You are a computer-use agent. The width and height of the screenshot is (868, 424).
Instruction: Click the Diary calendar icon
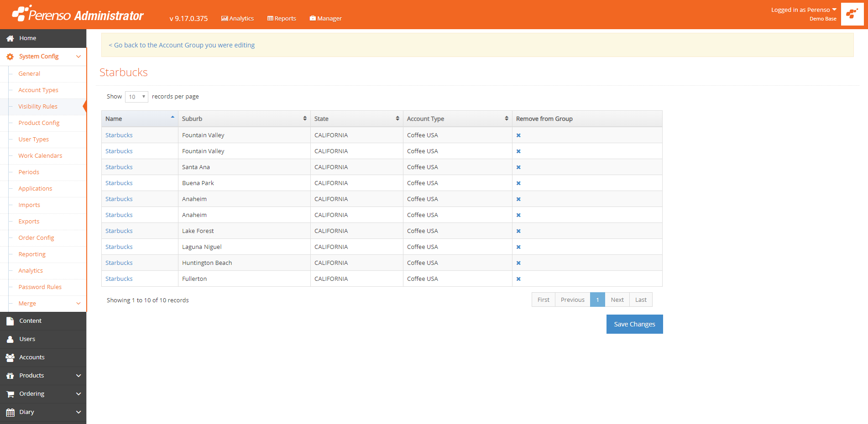(x=10, y=412)
